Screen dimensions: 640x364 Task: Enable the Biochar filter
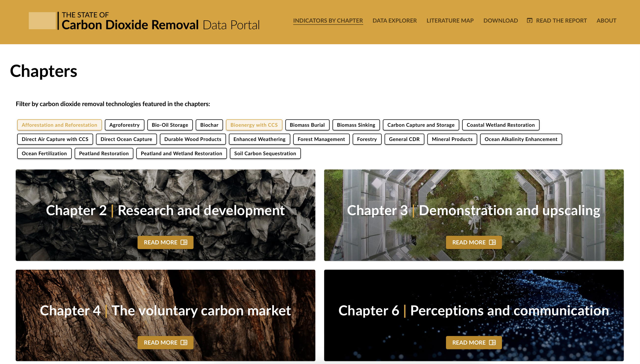[x=209, y=125]
